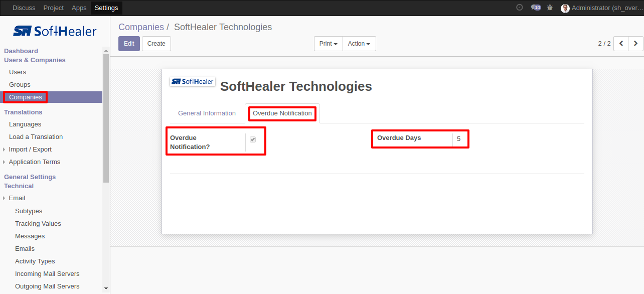The height and width of the screenshot is (294, 644).
Task: Click sidebar scroll down arrow
Action: 106,288
